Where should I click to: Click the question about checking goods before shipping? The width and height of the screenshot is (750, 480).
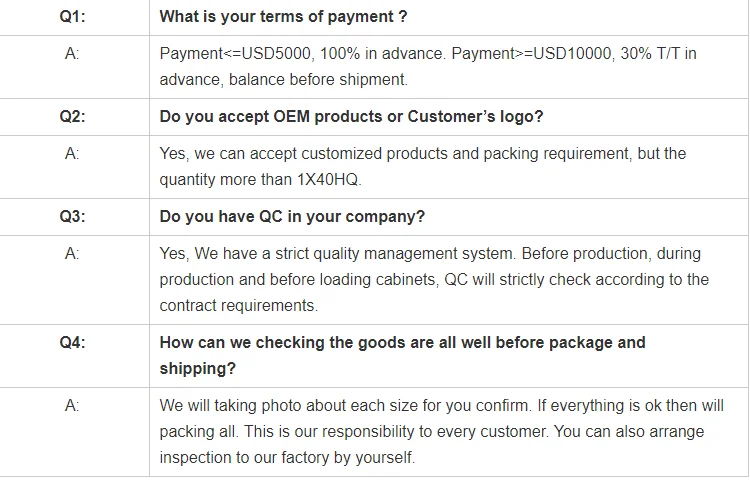pos(402,355)
